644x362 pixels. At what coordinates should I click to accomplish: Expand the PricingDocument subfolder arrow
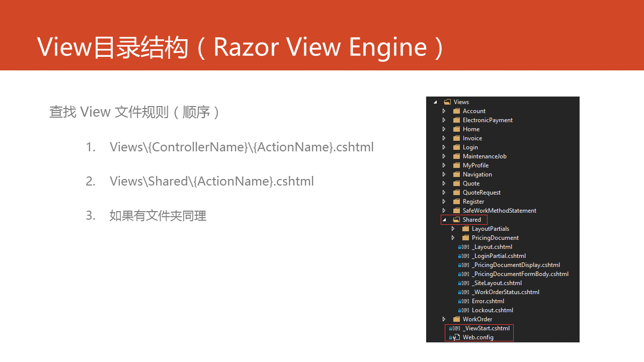(x=453, y=238)
